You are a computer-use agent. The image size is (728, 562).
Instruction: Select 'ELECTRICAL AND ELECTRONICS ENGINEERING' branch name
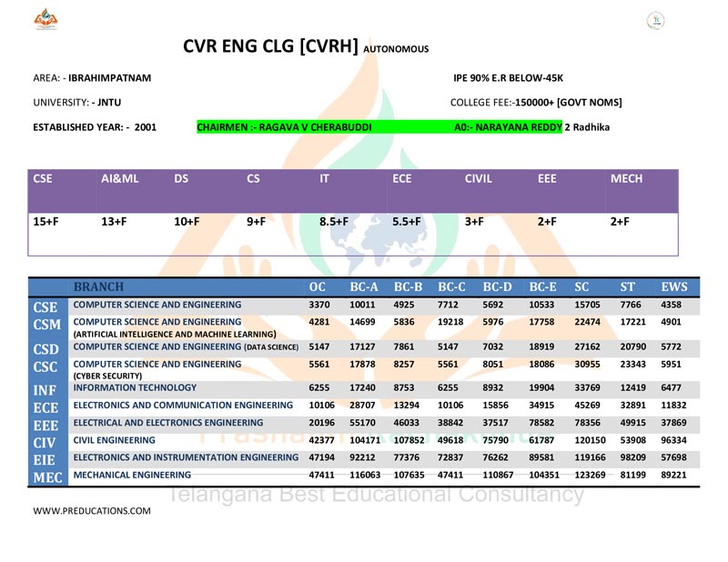[168, 423]
